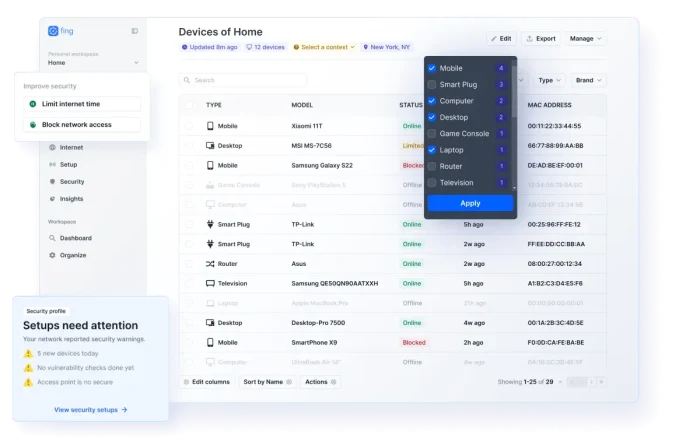The height and width of the screenshot is (438, 700).
Task: Tick the select-all checkbox in the table header
Action: coord(189,105)
